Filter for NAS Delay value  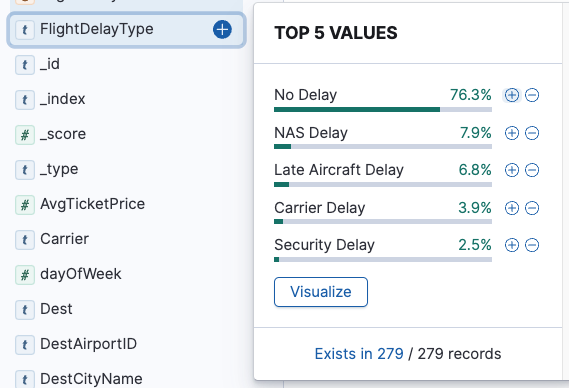click(x=512, y=133)
